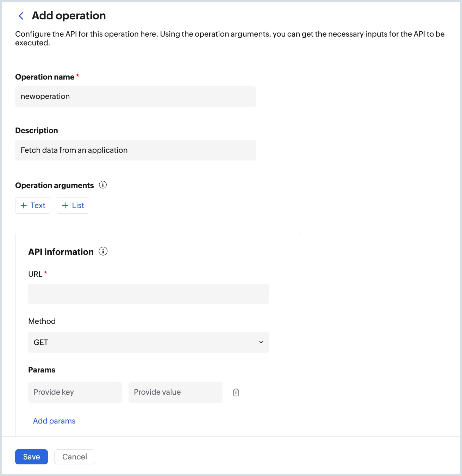462x476 pixels.
Task: Add a Text operation argument
Action: tap(33, 206)
